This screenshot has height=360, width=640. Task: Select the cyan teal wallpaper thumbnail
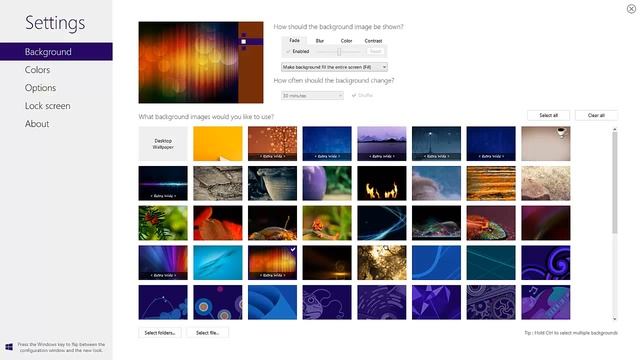coord(218,262)
